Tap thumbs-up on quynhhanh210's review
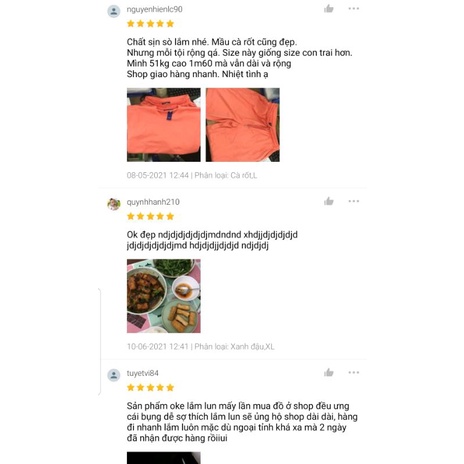 329,201
